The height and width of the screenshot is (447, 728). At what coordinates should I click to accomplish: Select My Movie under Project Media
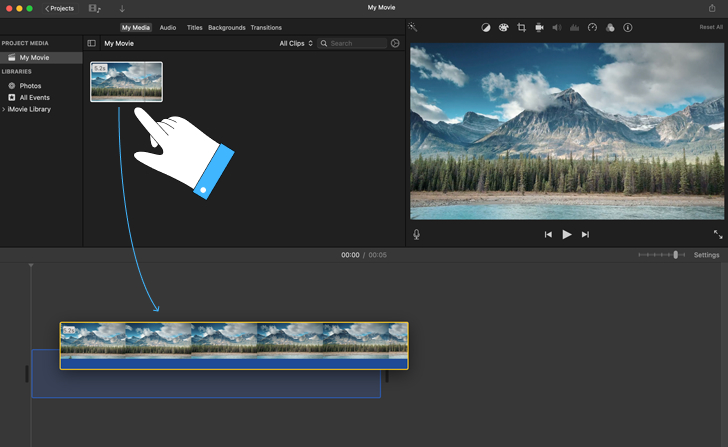(x=41, y=58)
